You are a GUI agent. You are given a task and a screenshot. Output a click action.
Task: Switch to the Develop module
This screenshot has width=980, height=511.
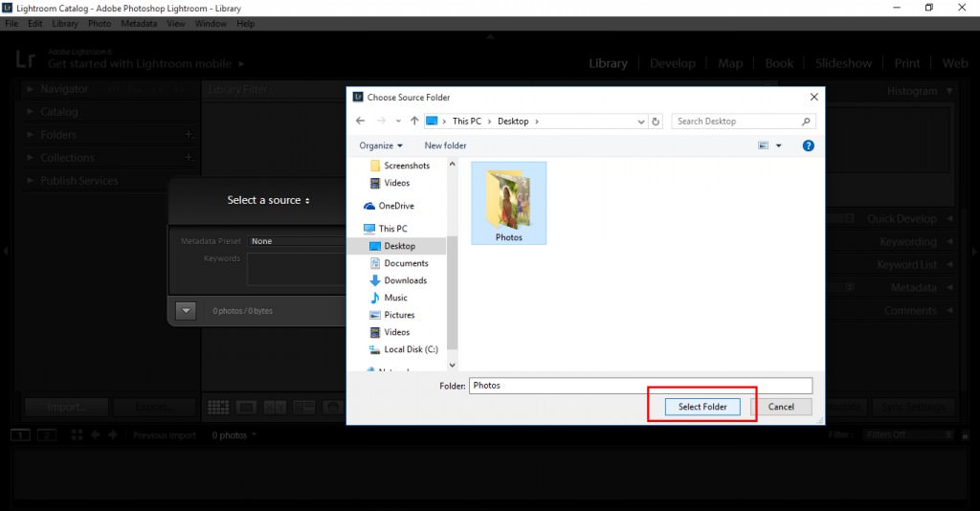673,63
